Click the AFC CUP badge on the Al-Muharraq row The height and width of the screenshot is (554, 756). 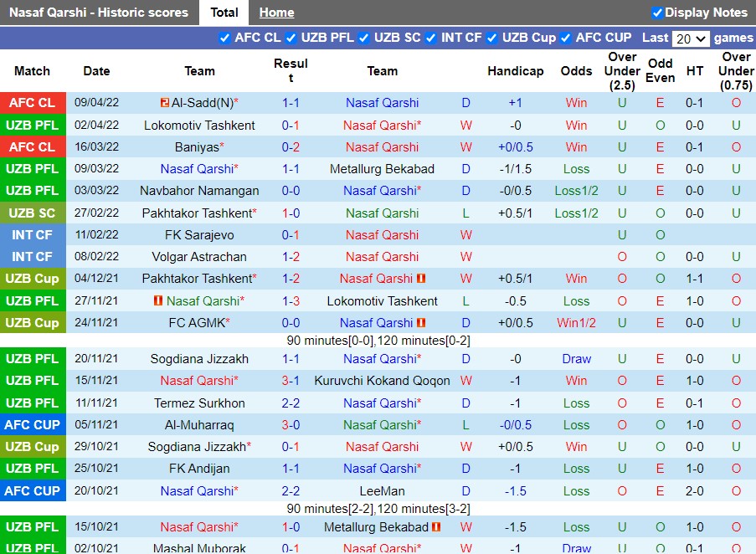[x=33, y=424]
